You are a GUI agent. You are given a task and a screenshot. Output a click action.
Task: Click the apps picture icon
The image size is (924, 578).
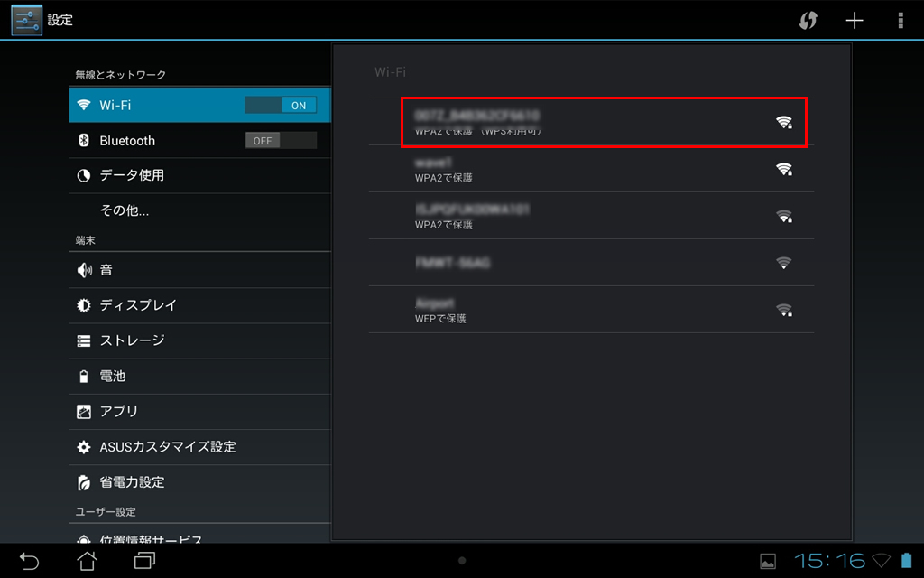tap(84, 412)
